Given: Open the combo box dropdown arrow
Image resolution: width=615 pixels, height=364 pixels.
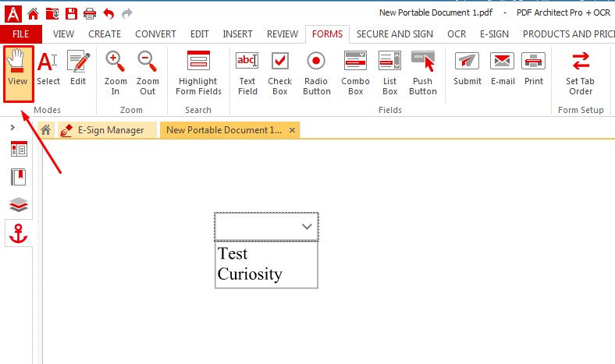Looking at the screenshot, I should (x=307, y=227).
